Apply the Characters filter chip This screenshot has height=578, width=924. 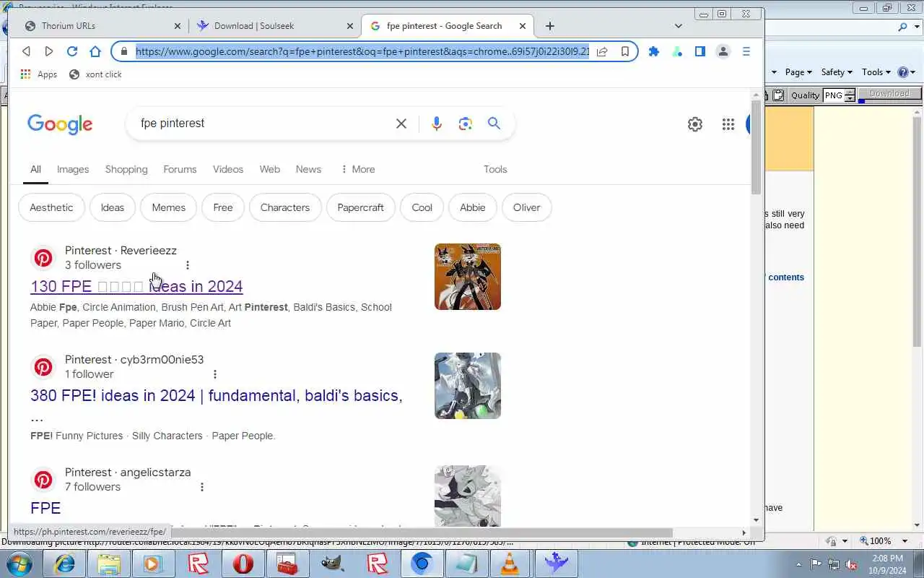[x=285, y=207]
